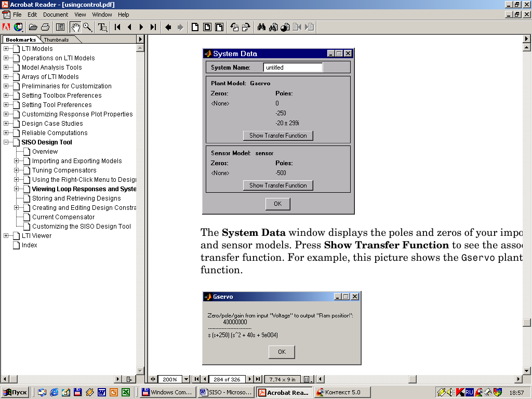Viewport: 532px width, 399px height.
Task: Expand LTI Models bookmark
Action: tap(6, 48)
